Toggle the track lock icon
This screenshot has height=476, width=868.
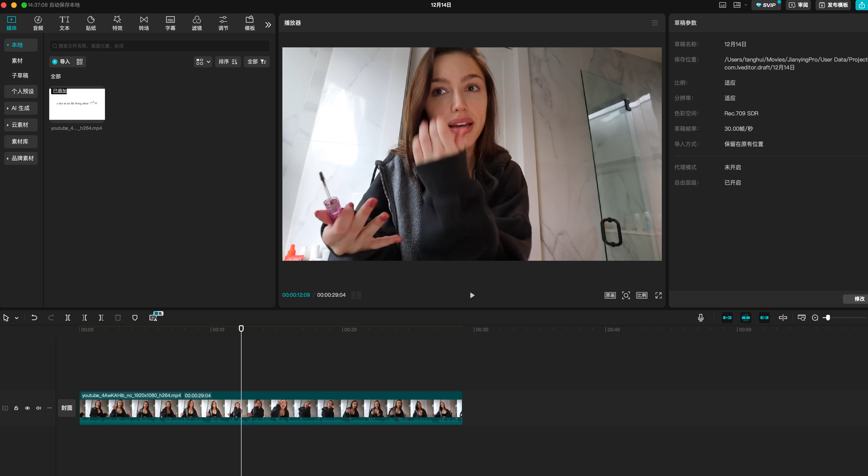coord(16,408)
